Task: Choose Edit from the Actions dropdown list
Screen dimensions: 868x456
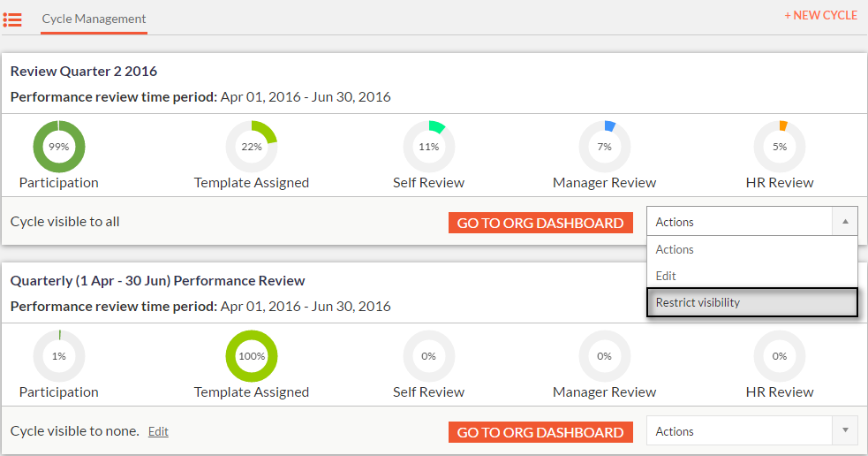Action: (751, 276)
